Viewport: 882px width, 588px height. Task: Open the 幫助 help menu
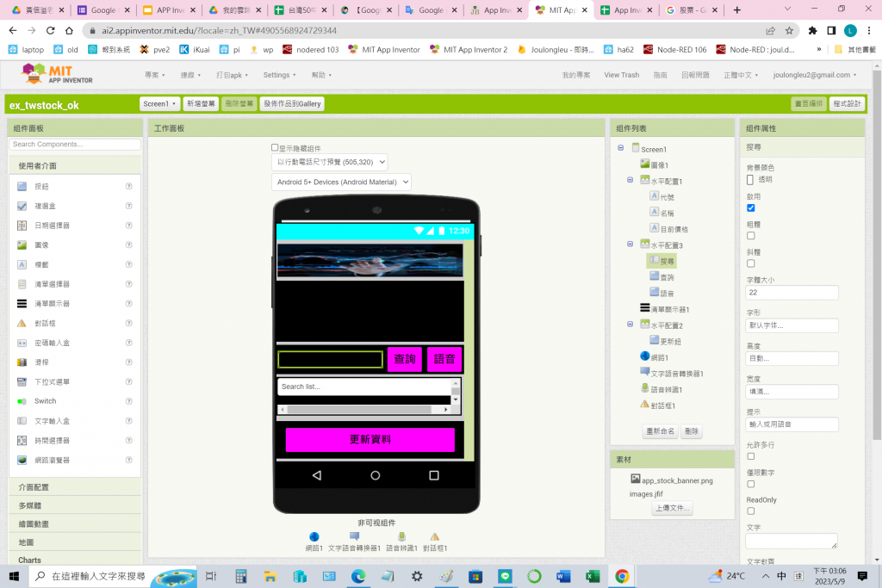322,75
